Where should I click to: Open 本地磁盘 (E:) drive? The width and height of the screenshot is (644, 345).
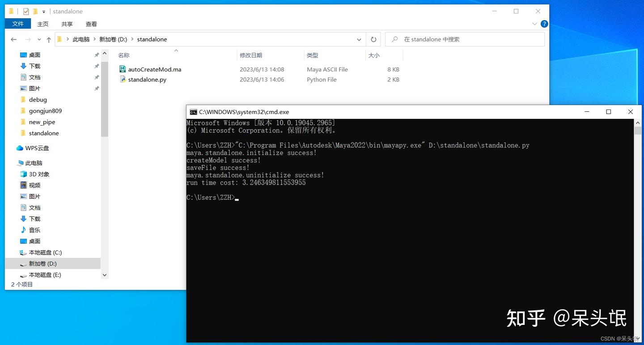point(45,275)
